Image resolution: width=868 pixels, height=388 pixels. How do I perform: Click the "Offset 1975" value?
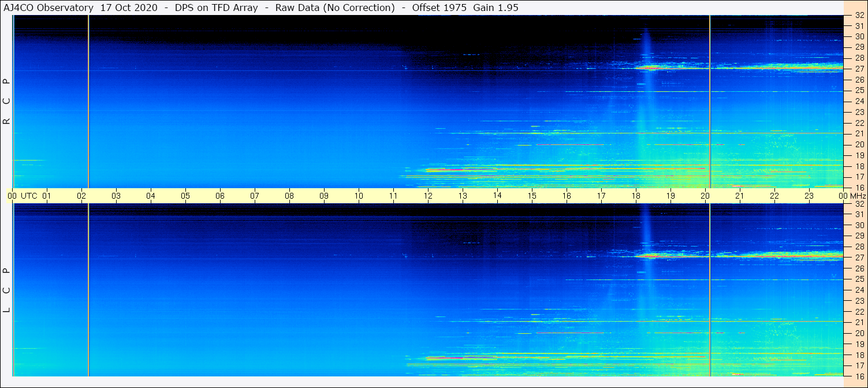pyautogui.click(x=439, y=8)
